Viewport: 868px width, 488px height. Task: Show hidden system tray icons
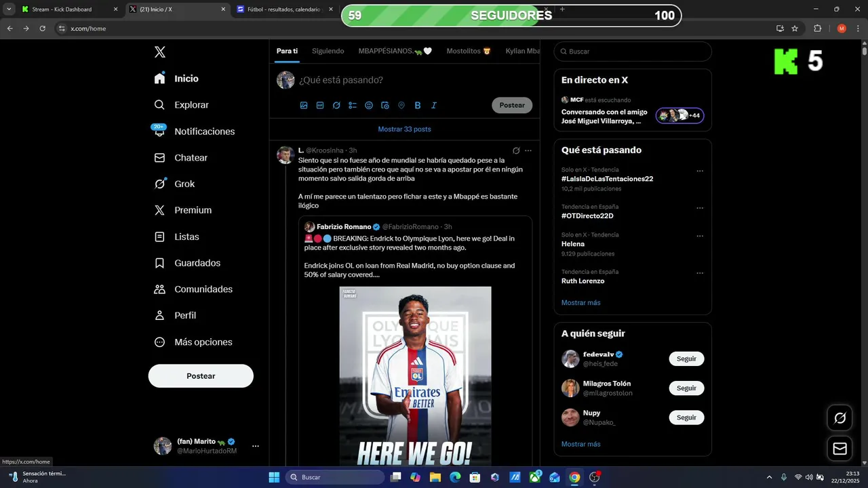pos(769,477)
